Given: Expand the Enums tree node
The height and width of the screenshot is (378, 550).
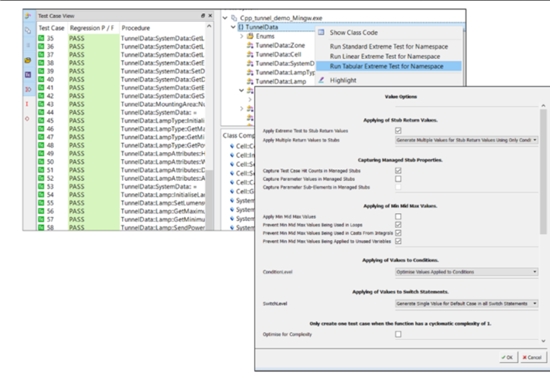Looking at the screenshot, I should click(242, 36).
